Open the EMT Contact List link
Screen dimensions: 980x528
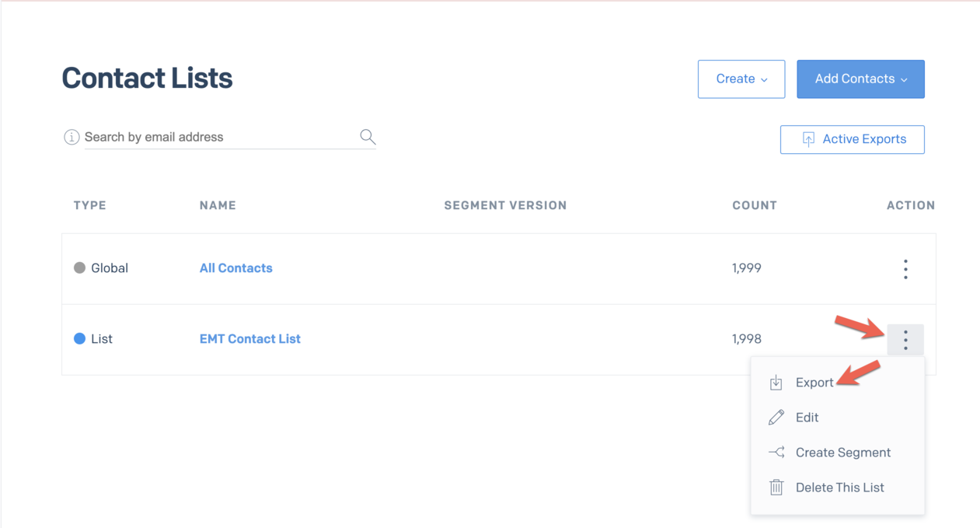250,339
